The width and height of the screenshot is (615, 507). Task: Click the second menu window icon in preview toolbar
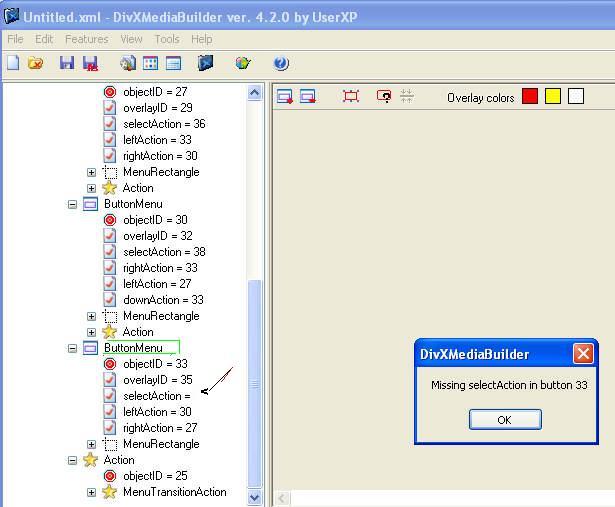click(x=308, y=96)
